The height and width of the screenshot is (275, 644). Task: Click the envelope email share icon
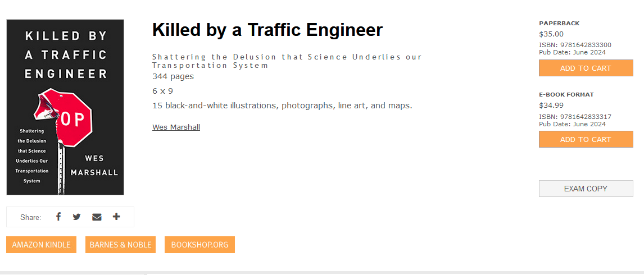[97, 217]
